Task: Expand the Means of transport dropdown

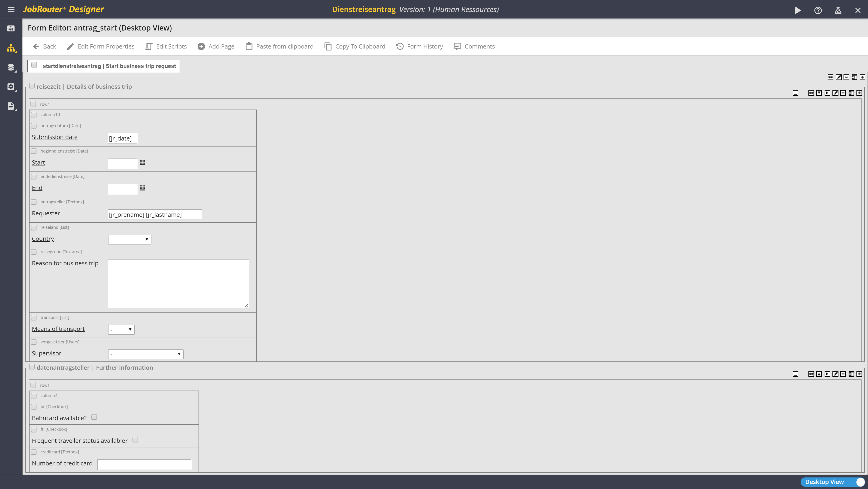Action: [x=121, y=330]
